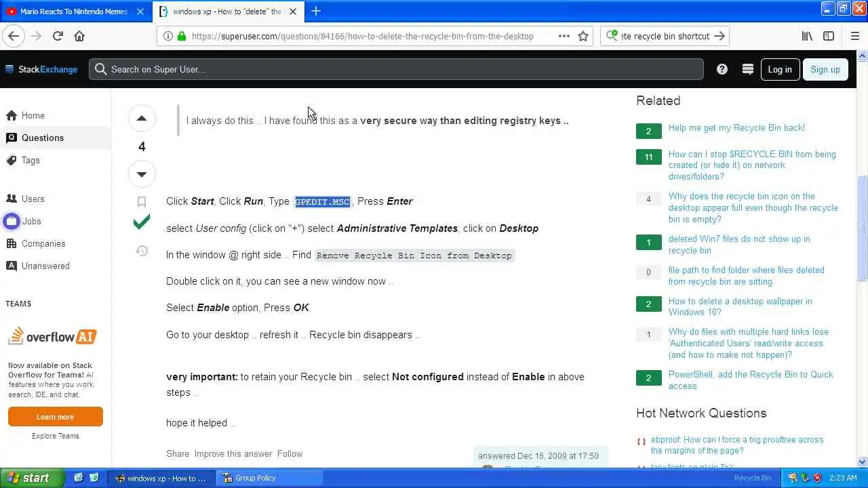Click the page vertical scrollbar thumb
Screen dimensions: 868x488
coord(863,228)
